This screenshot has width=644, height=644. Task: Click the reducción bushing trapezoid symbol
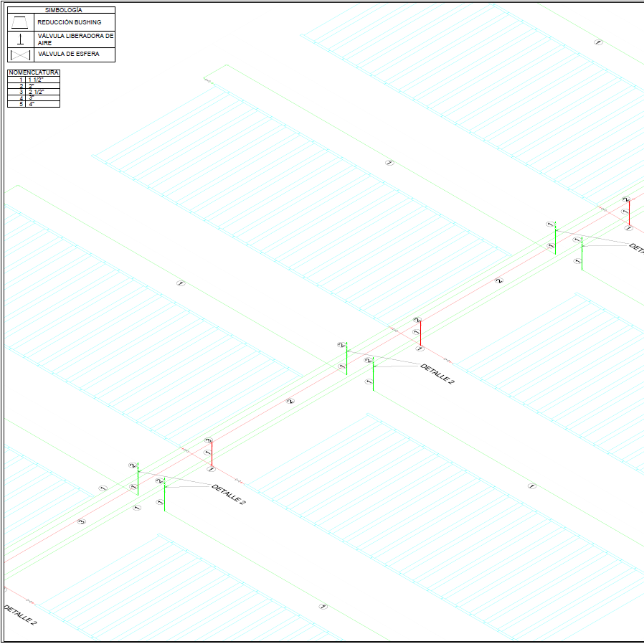20,23
